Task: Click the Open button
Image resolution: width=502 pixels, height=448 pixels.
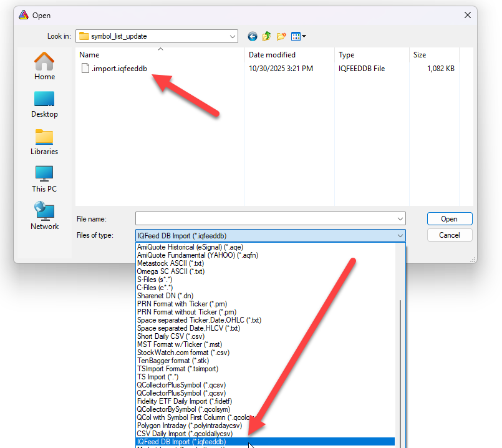Action: (x=449, y=218)
